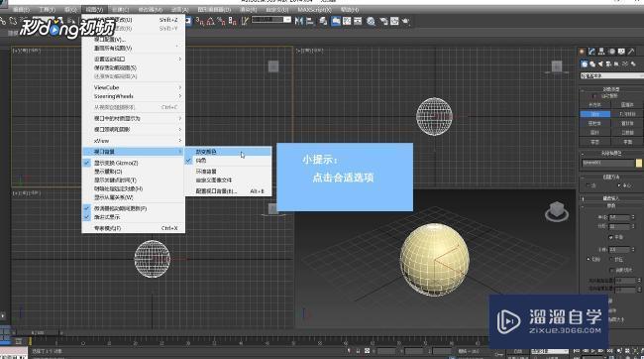644x359 pixels.
Task: Select the Cameras category icon
Action: [x=608, y=63]
